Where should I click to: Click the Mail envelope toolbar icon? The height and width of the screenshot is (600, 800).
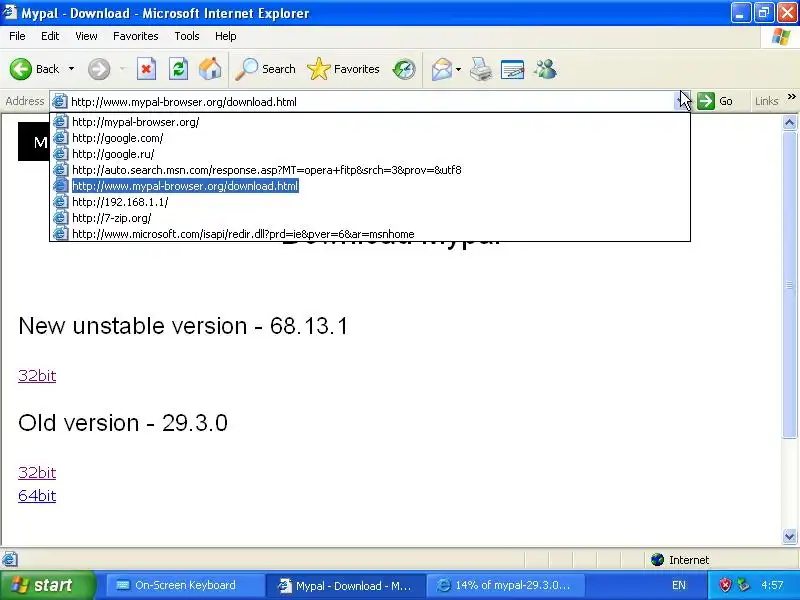pyautogui.click(x=441, y=69)
